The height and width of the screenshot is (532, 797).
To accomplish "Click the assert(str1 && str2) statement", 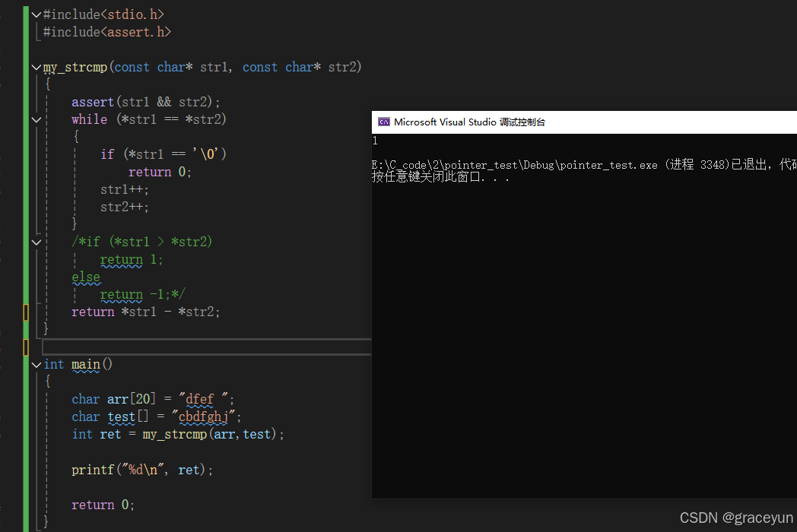I will [x=145, y=102].
